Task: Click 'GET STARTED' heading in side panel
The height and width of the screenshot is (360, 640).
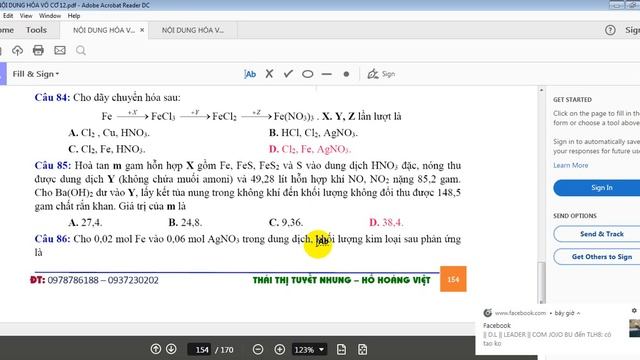Action: (x=572, y=100)
